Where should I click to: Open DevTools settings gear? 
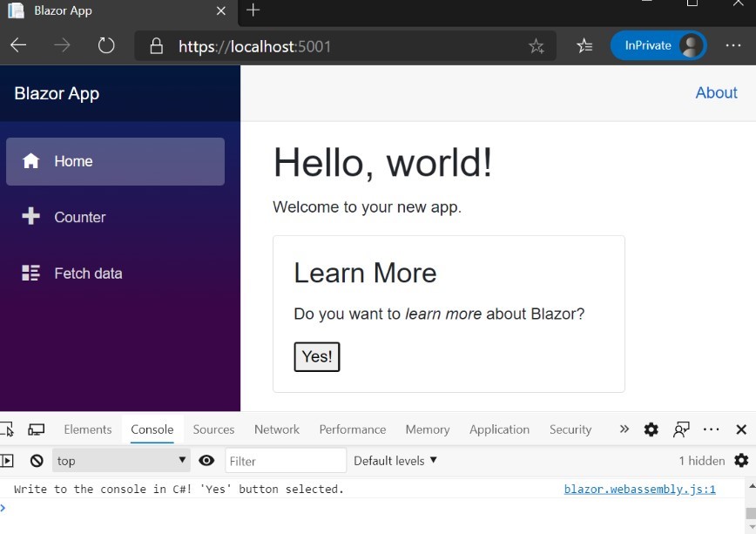point(651,429)
